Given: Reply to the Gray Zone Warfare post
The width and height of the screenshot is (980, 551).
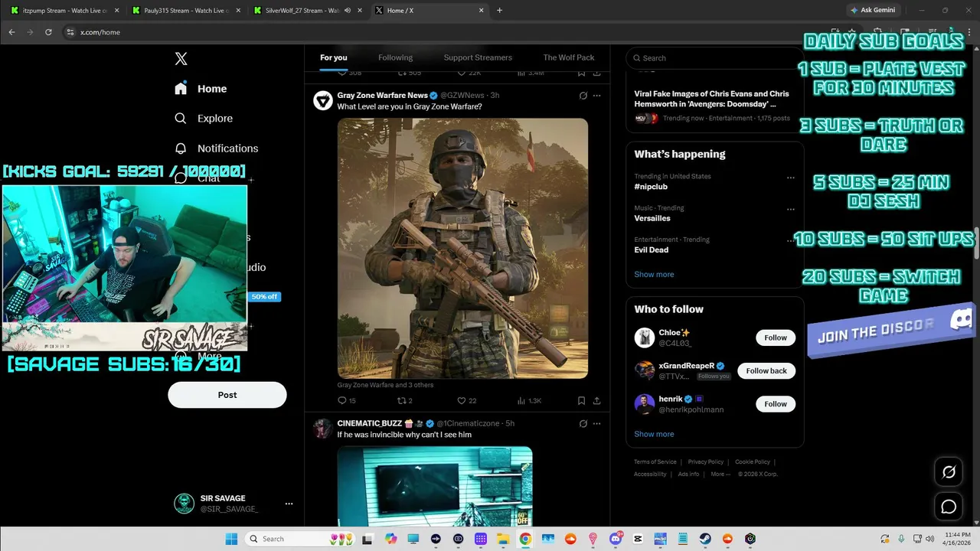Looking at the screenshot, I should point(347,400).
